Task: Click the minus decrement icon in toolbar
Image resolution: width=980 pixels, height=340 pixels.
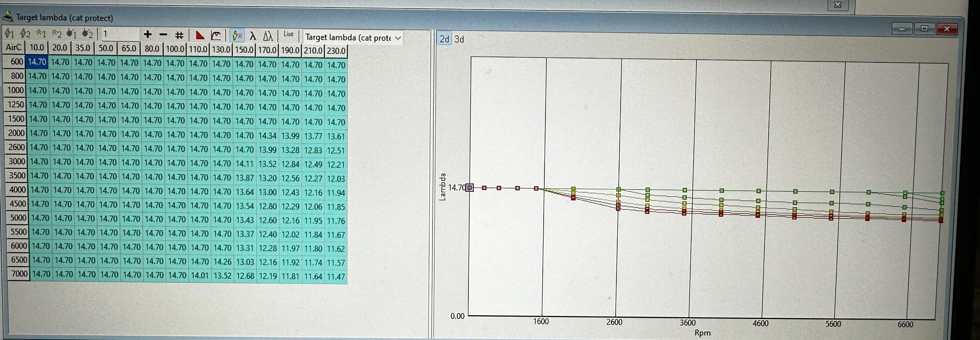Action: [x=163, y=35]
